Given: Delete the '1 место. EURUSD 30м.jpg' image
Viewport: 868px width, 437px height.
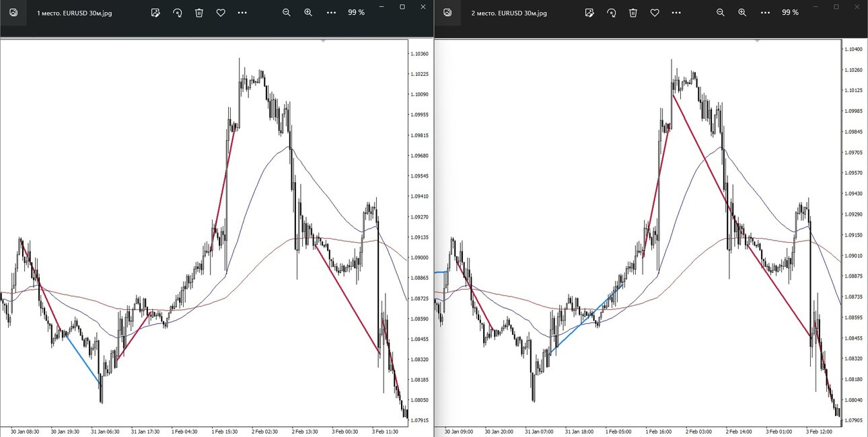Looking at the screenshot, I should coord(199,13).
